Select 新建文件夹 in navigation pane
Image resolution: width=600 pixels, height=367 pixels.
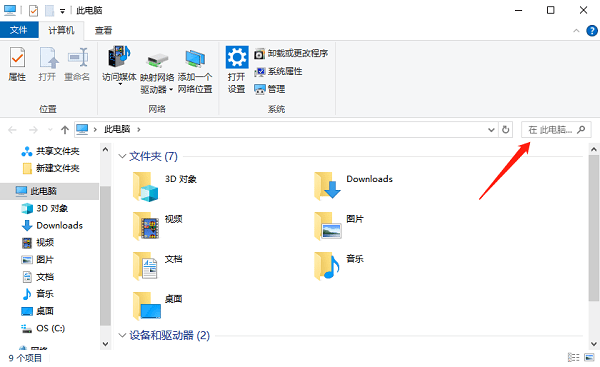[51, 168]
